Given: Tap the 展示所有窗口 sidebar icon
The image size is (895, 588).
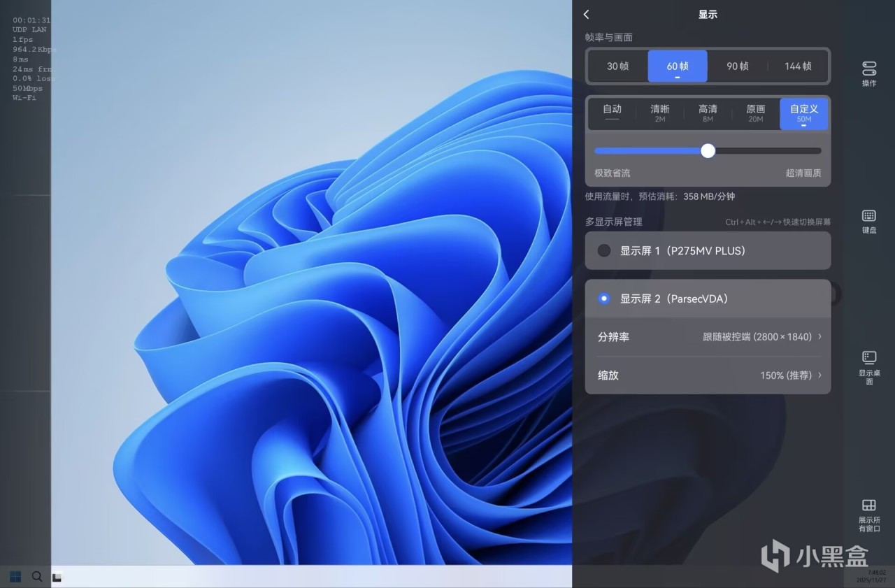Looking at the screenshot, I should pyautogui.click(x=869, y=515).
